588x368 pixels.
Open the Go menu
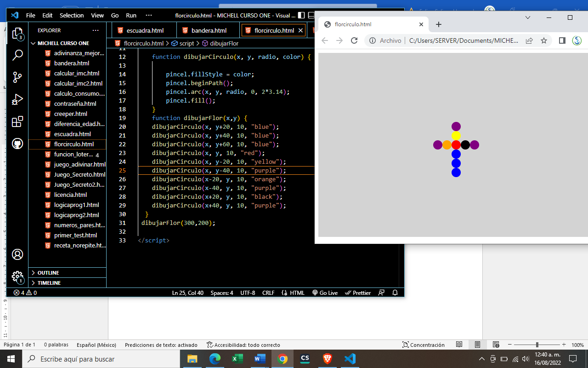tap(115, 15)
